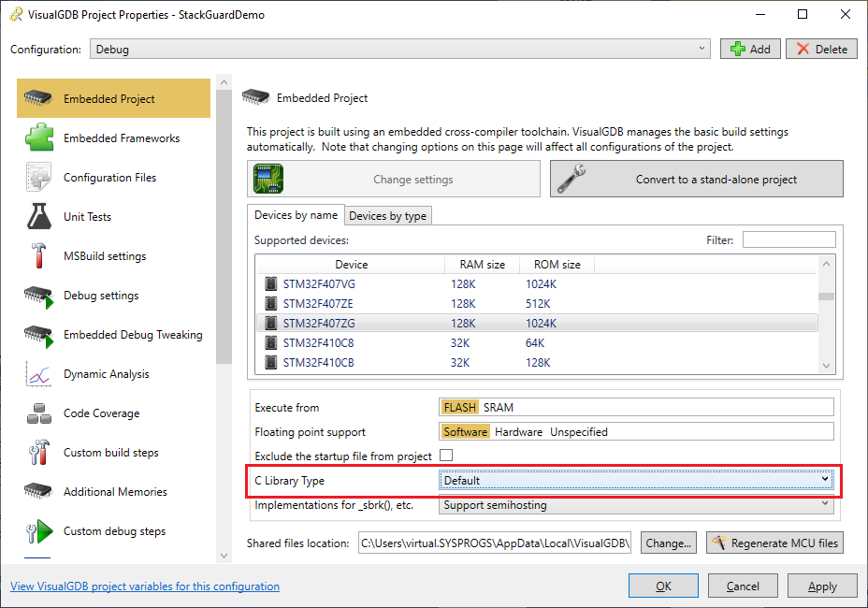Open the _sbrk implementations dropdown
The height and width of the screenshot is (608, 868).
coord(636,505)
